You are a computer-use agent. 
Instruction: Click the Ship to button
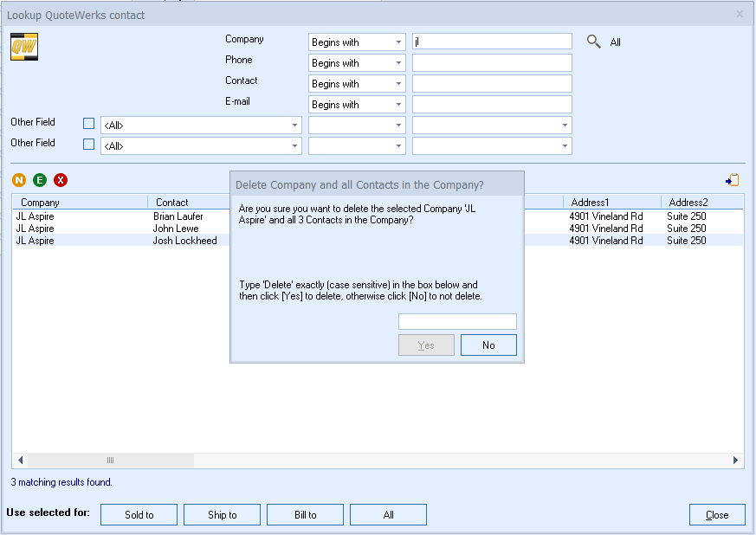(222, 515)
